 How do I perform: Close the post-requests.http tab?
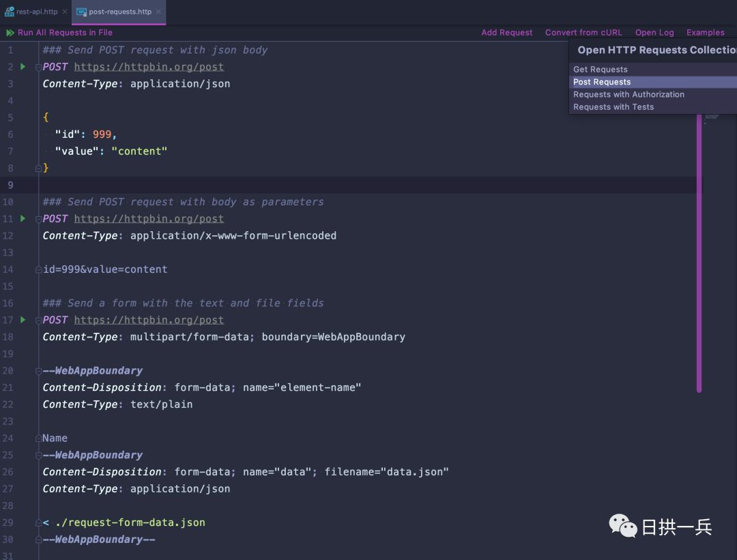(x=158, y=12)
